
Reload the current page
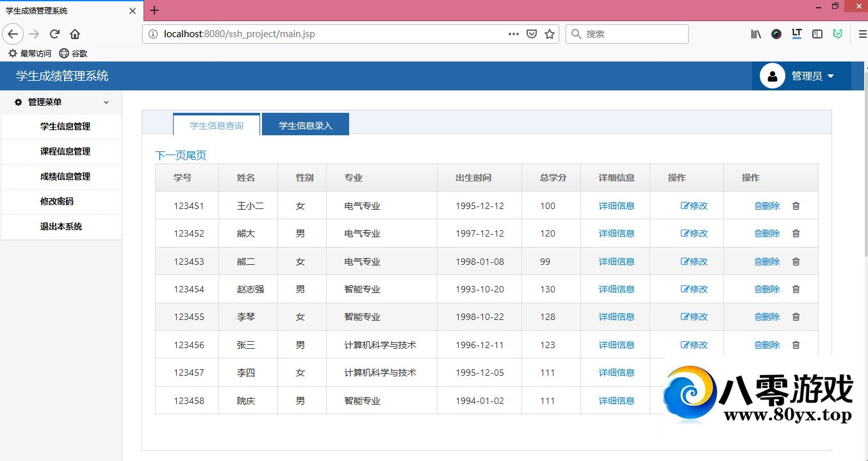54,34
